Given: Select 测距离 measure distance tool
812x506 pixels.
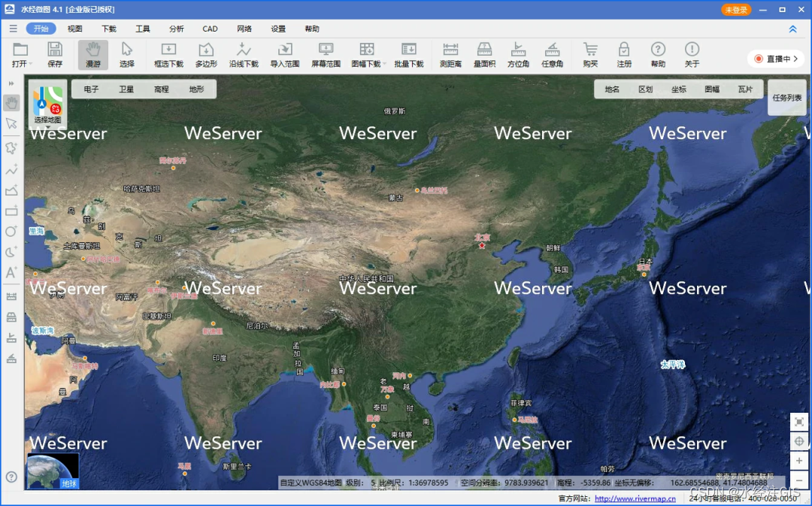Looking at the screenshot, I should pos(450,55).
